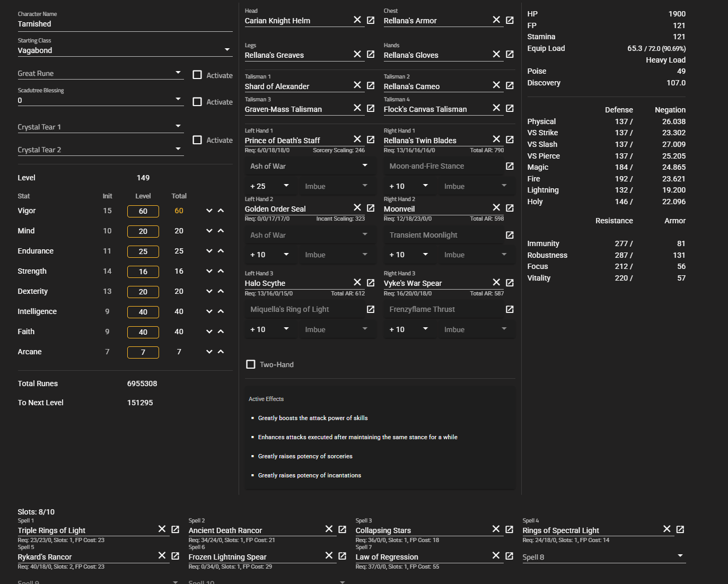Open Rellana's Twin Blades external link
728x584 pixels.
click(510, 140)
